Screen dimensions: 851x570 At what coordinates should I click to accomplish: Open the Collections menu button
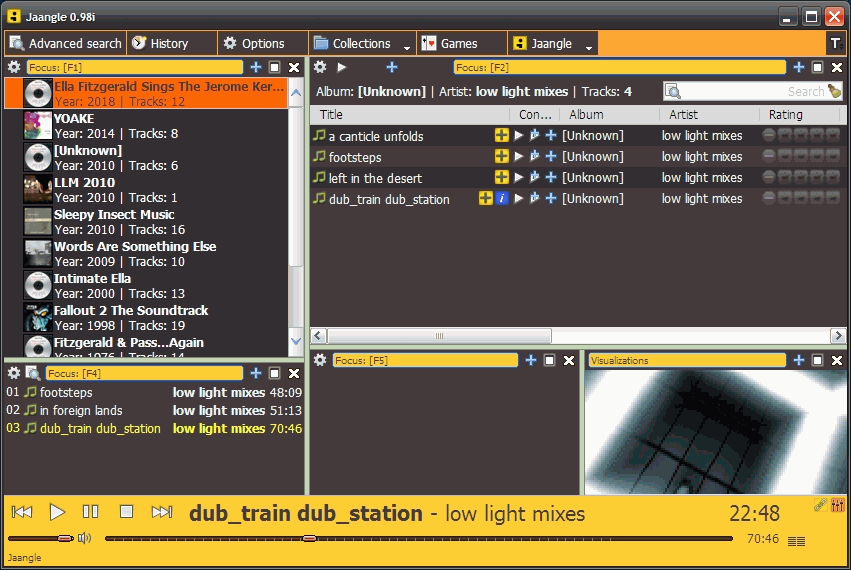354,43
